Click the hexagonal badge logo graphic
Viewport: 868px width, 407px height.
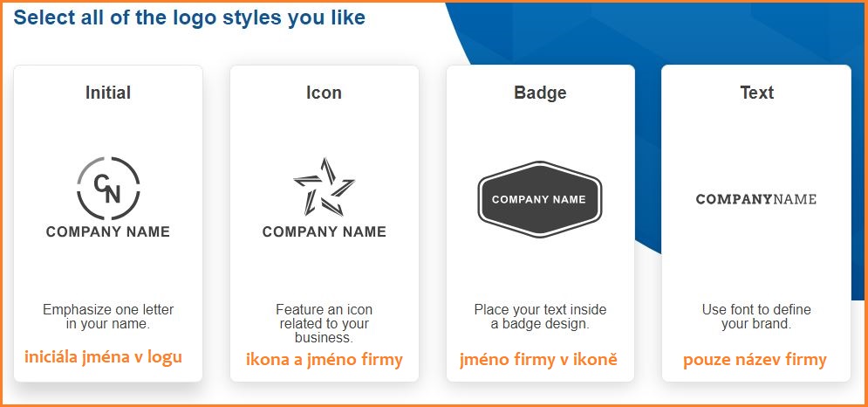tap(539, 199)
